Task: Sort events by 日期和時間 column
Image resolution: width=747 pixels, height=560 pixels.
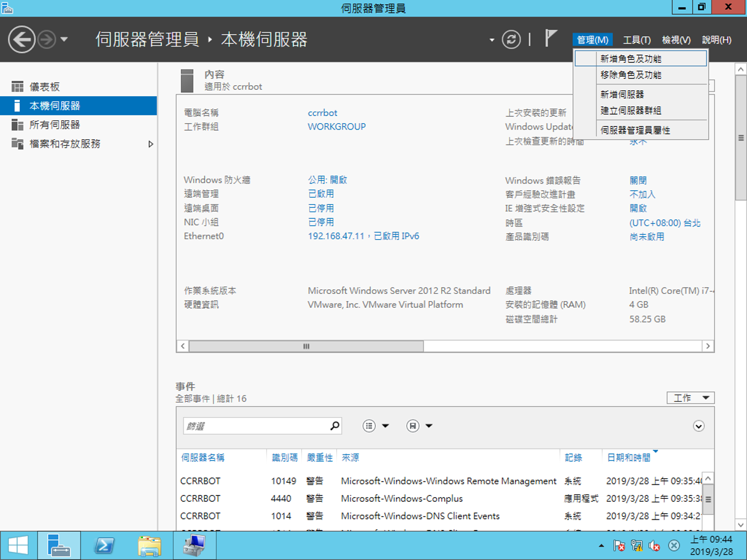Action: (x=629, y=458)
